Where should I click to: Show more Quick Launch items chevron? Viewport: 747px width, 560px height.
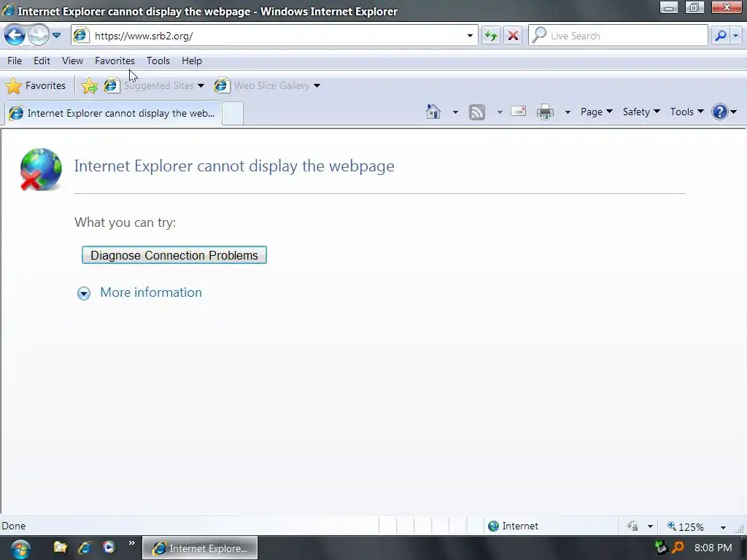click(131, 542)
